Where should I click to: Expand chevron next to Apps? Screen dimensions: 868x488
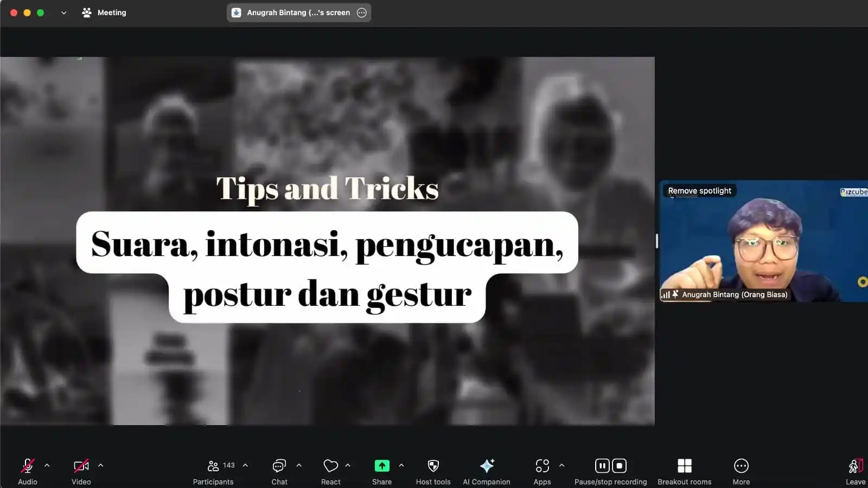[561, 465]
